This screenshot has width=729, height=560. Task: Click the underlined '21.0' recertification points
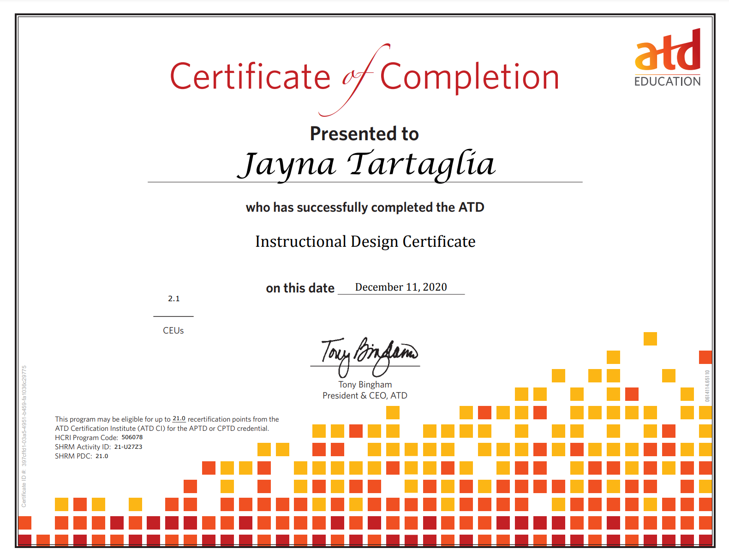click(179, 419)
